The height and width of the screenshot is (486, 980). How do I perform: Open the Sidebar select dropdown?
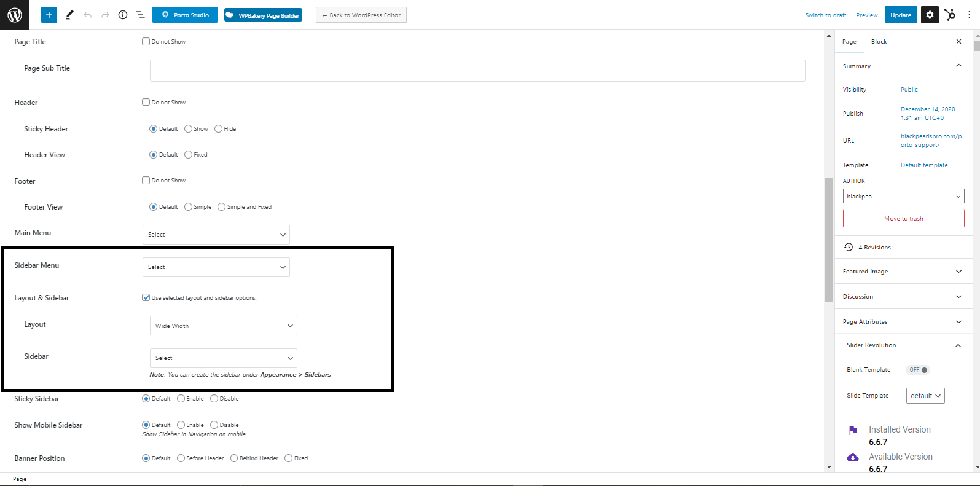(224, 358)
